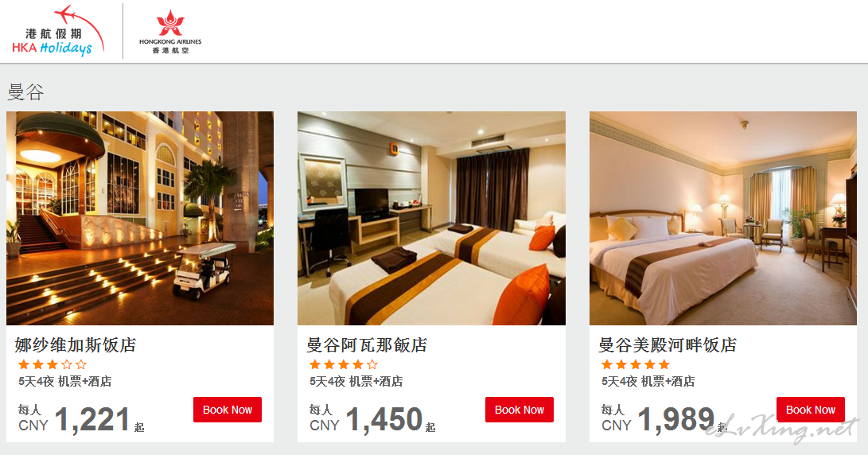Book Now for 曼谷美殿河畔饭店
The width and height of the screenshot is (868, 455).
tap(811, 410)
